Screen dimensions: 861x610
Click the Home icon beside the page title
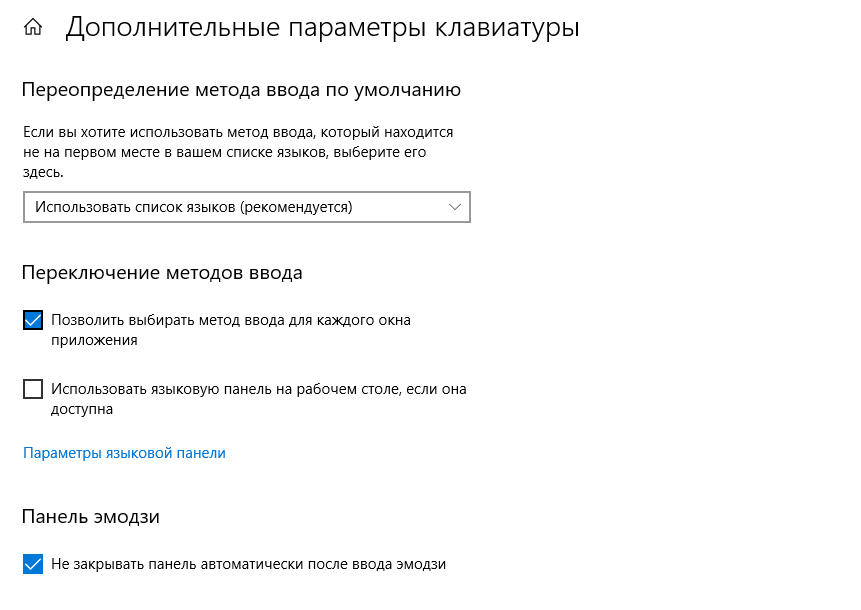tap(33, 28)
